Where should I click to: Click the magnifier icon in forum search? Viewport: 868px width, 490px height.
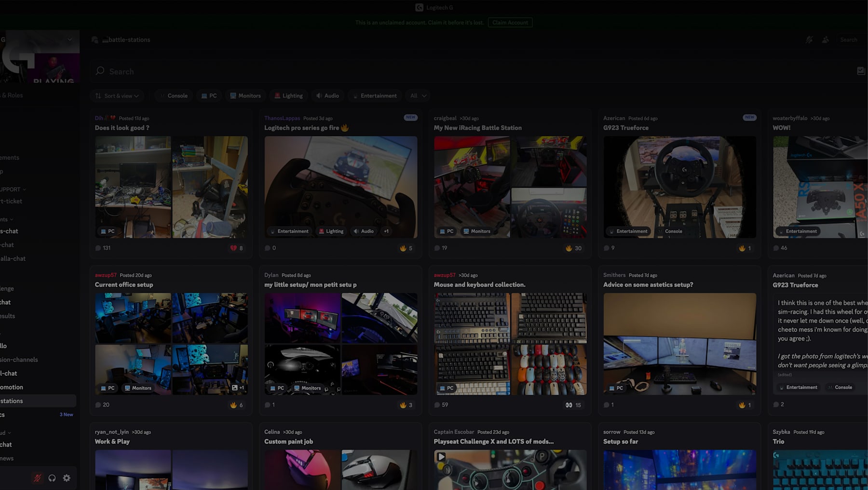pyautogui.click(x=100, y=71)
